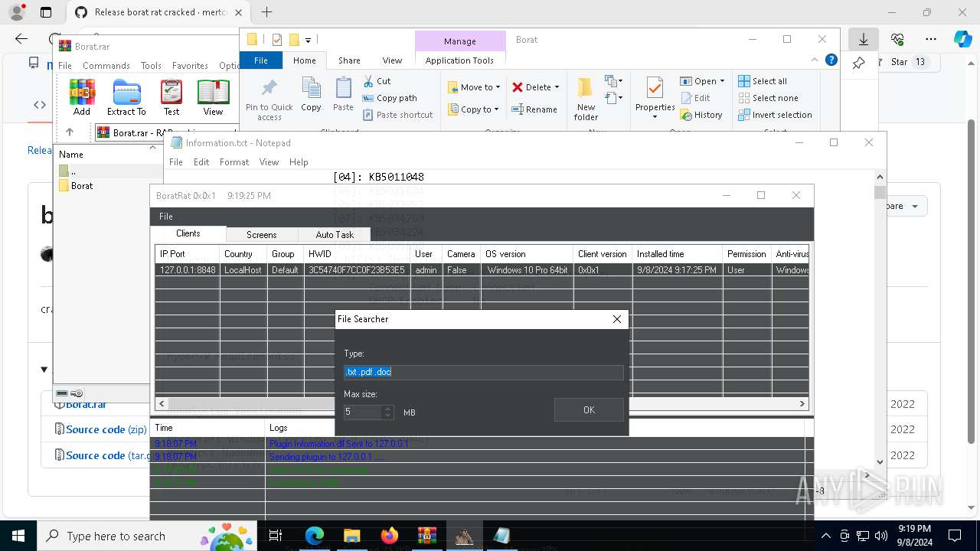Viewport: 980px width, 551px height.
Task: Click Pin to Quick access in Explorer ribbon
Action: tap(269, 99)
